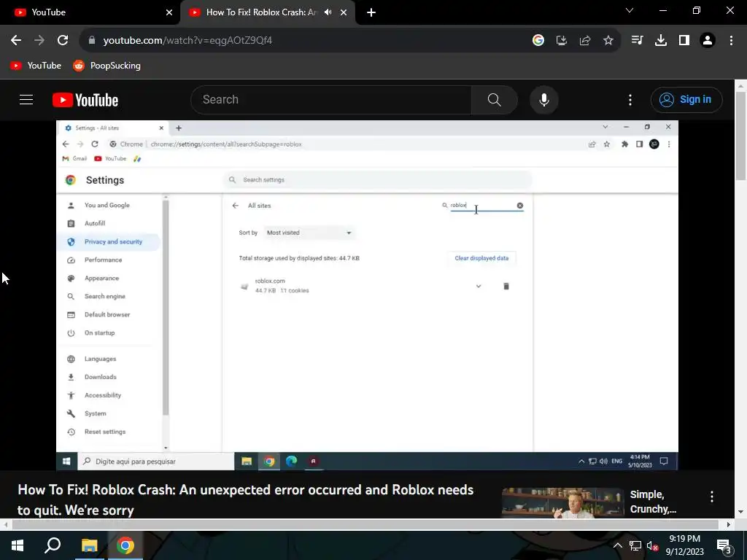Open Chrome downloads icon

(x=660, y=41)
